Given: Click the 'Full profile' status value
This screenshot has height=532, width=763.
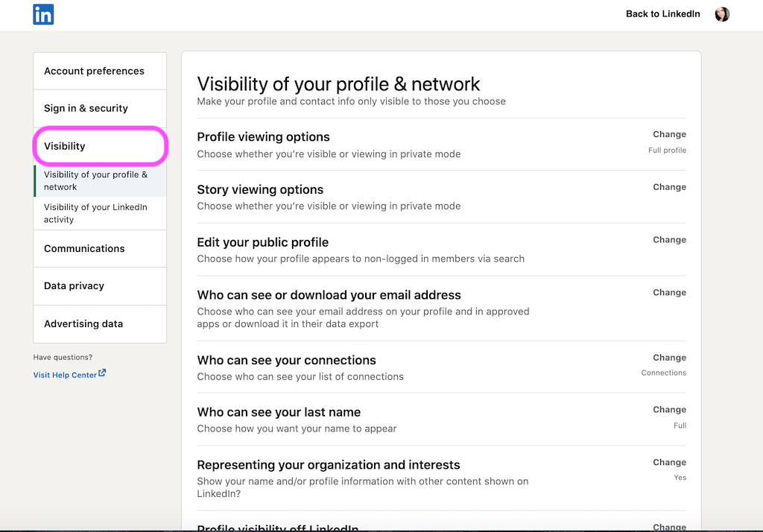Looking at the screenshot, I should coord(667,151).
